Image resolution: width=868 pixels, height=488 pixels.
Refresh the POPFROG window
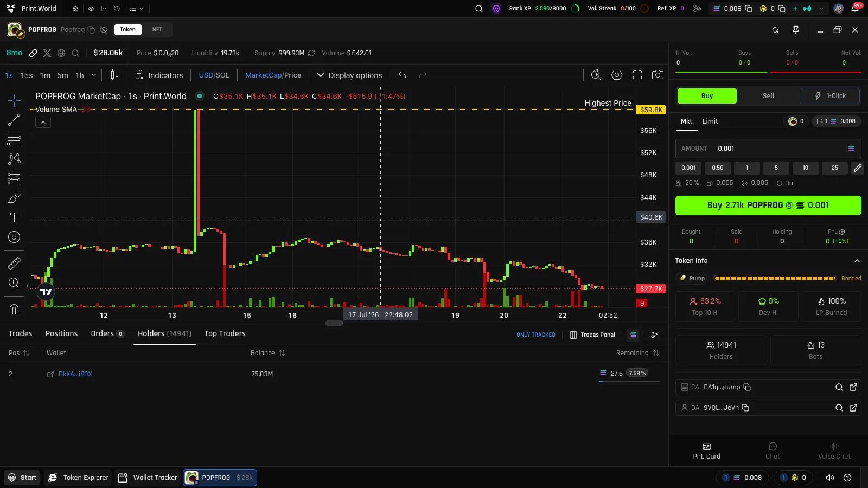point(775,30)
